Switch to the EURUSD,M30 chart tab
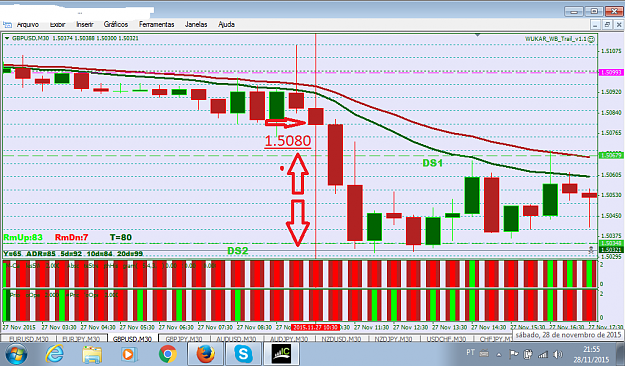Image resolution: width=625 pixels, height=366 pixels. click(29, 339)
